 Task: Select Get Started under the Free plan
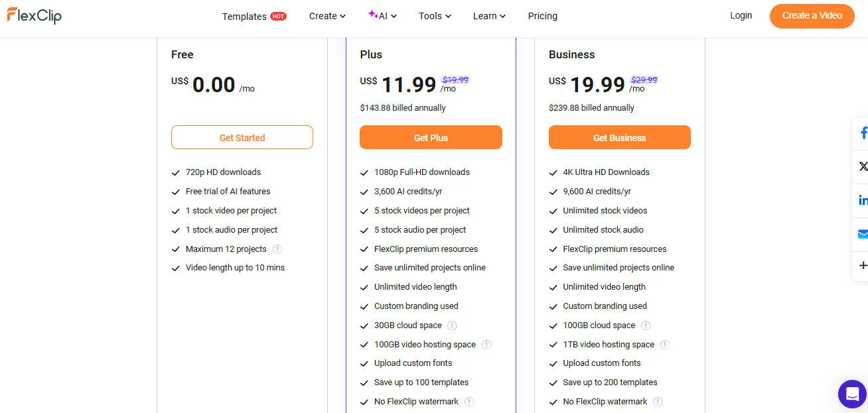pyautogui.click(x=242, y=137)
